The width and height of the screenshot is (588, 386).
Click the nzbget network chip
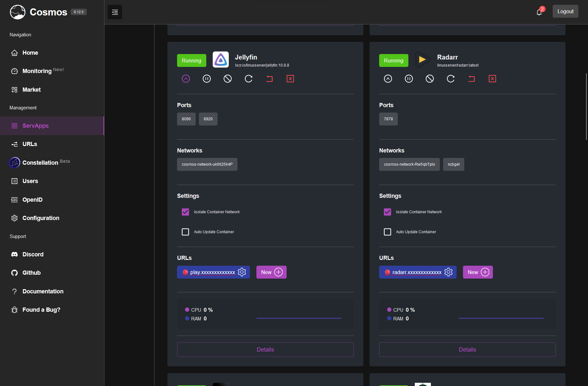pyautogui.click(x=454, y=164)
